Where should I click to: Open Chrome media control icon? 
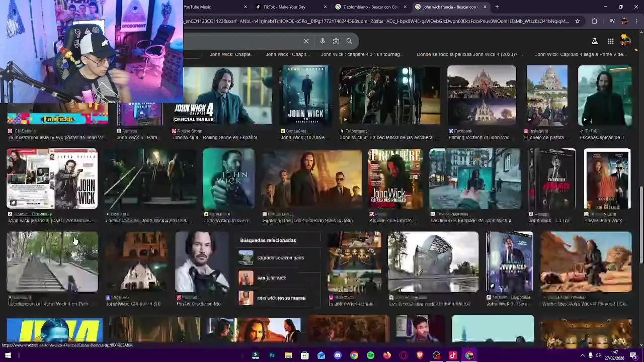point(612,21)
